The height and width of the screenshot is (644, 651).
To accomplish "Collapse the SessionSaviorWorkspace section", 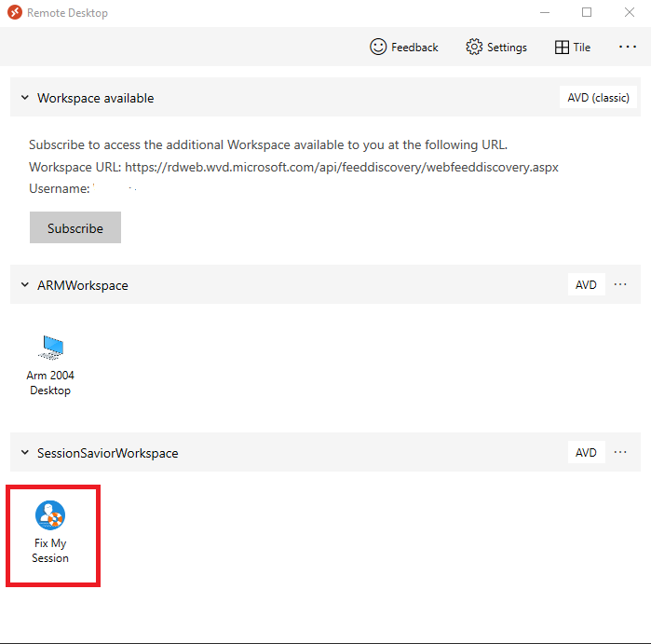I will click(x=25, y=453).
